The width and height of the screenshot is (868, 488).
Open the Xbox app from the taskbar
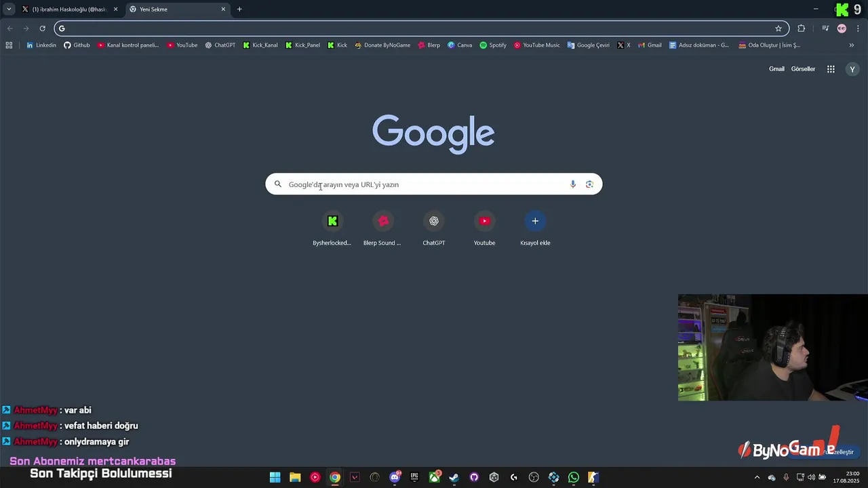coord(435,478)
